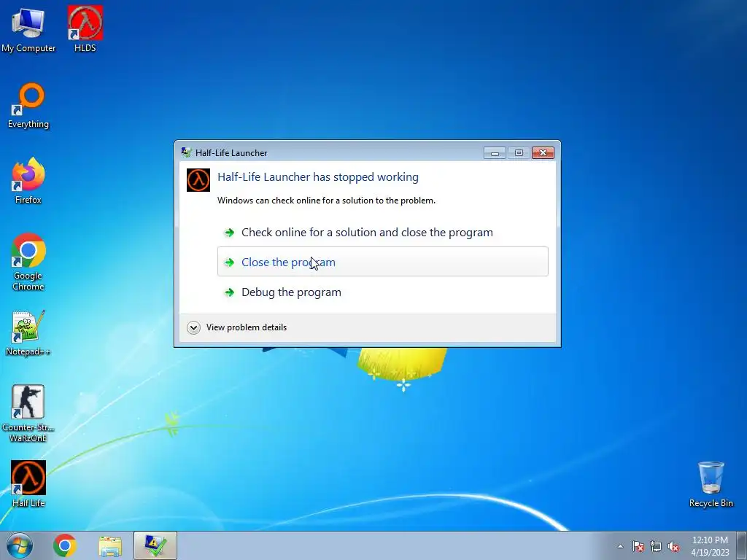
Task: Choose Close the program option
Action: [x=382, y=262]
